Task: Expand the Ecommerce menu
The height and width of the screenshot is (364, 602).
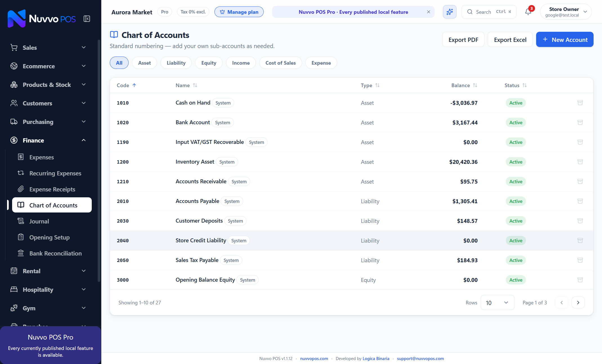Action: pos(48,66)
